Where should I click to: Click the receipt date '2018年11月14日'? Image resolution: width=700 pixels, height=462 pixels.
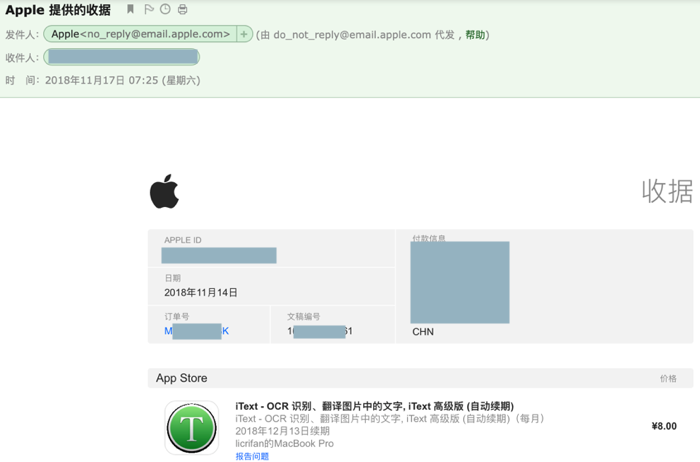click(201, 292)
